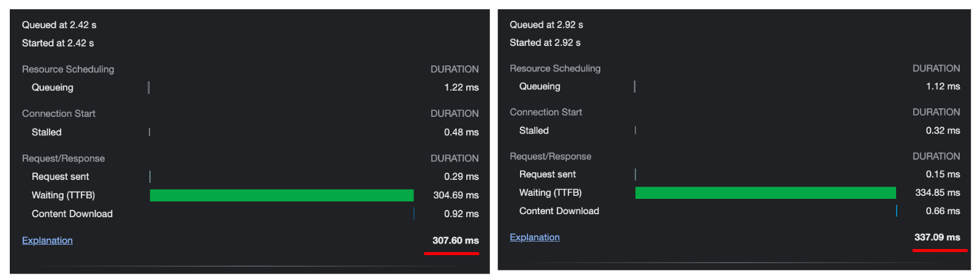Click the right panel's Request/Response heading

click(x=551, y=157)
